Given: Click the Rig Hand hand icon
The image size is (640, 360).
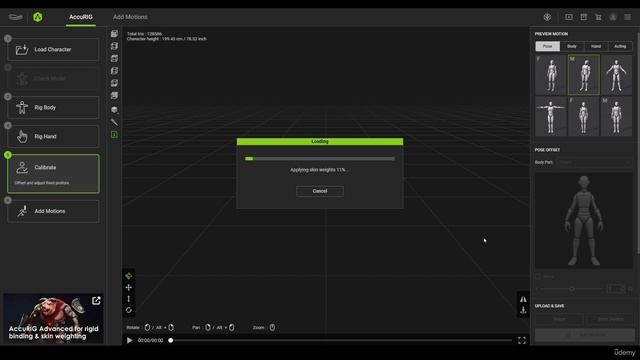Looking at the screenshot, I should point(22,136).
